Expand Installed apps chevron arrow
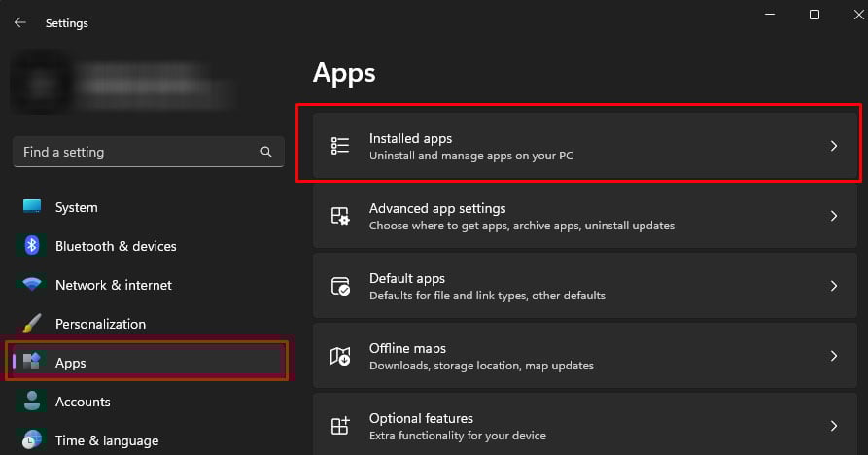 [833, 146]
